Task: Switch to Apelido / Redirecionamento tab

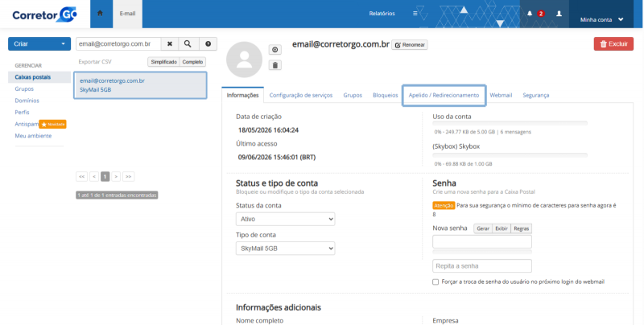Action: tap(444, 95)
